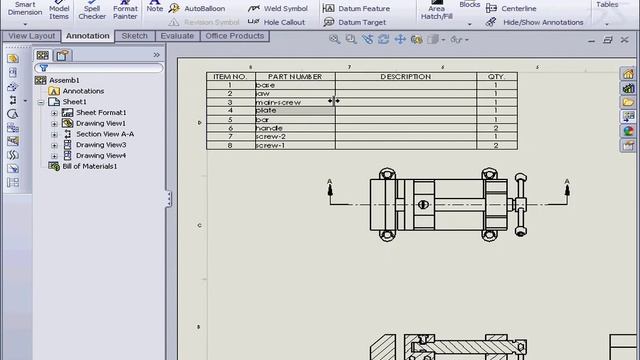Select Bill of Materials1 in the tree
The width and height of the screenshot is (640, 360).
click(x=89, y=166)
